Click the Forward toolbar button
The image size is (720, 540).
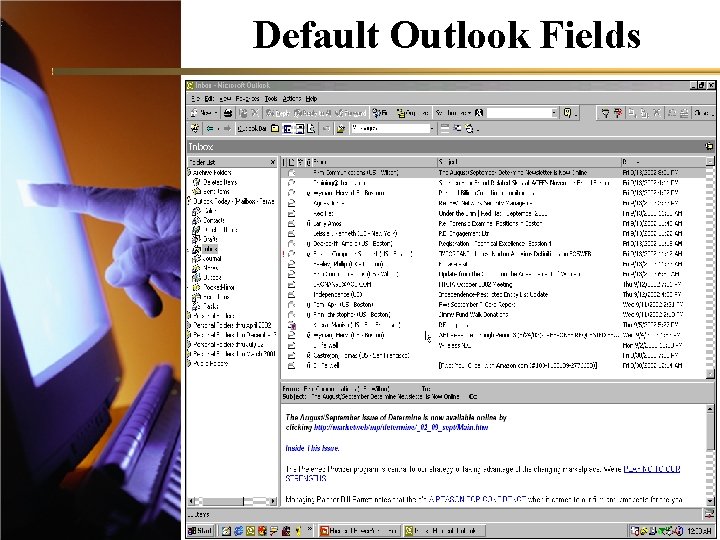[351, 113]
